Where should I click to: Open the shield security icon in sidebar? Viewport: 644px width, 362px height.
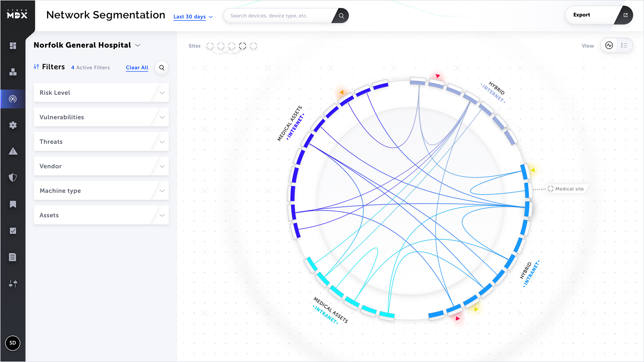[13, 177]
